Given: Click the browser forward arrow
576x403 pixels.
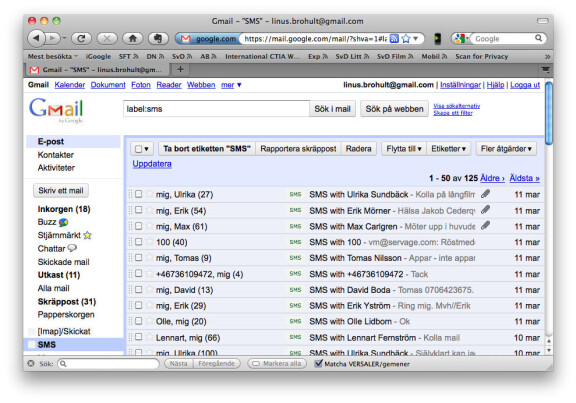Looking at the screenshot, I should [x=53, y=38].
